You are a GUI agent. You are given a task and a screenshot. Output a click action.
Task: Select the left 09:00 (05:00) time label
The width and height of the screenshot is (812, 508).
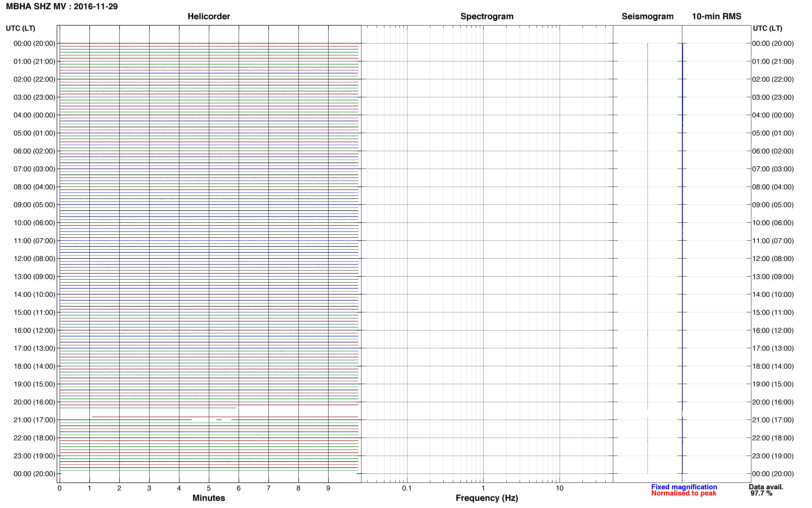point(34,205)
